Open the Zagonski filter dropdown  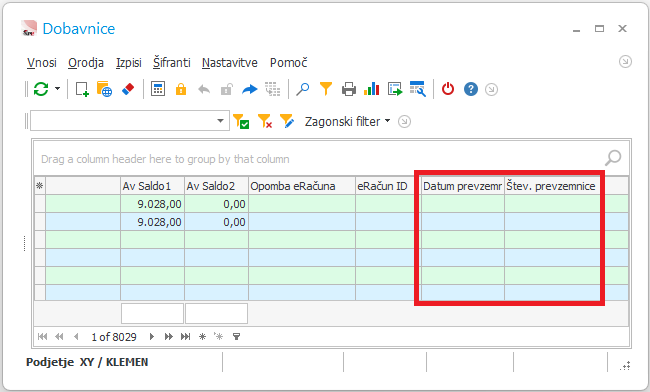click(347, 121)
